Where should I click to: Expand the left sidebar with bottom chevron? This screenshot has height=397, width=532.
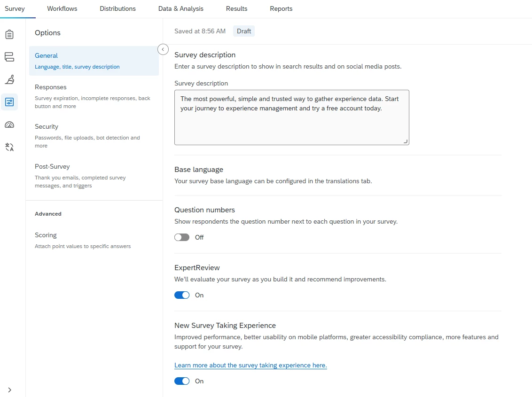(9, 390)
